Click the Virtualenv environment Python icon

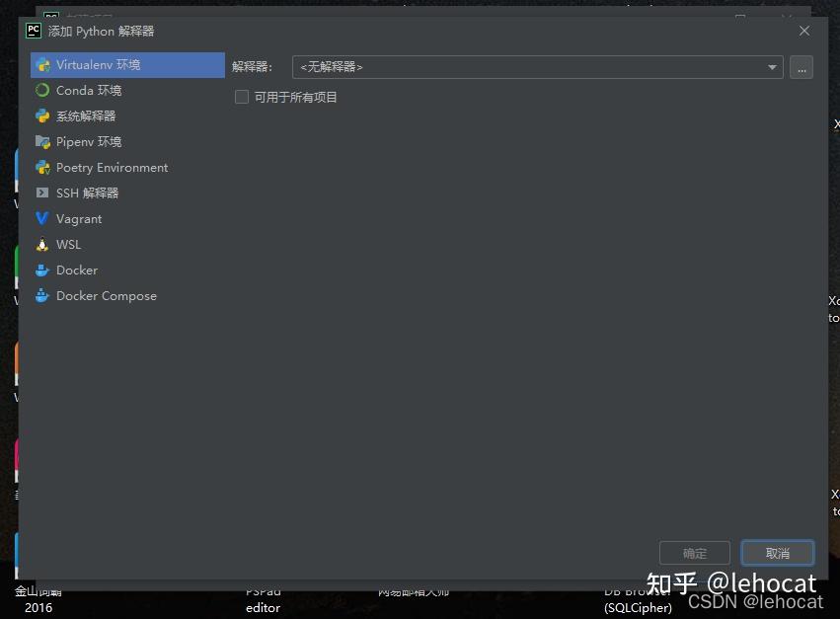(x=42, y=65)
